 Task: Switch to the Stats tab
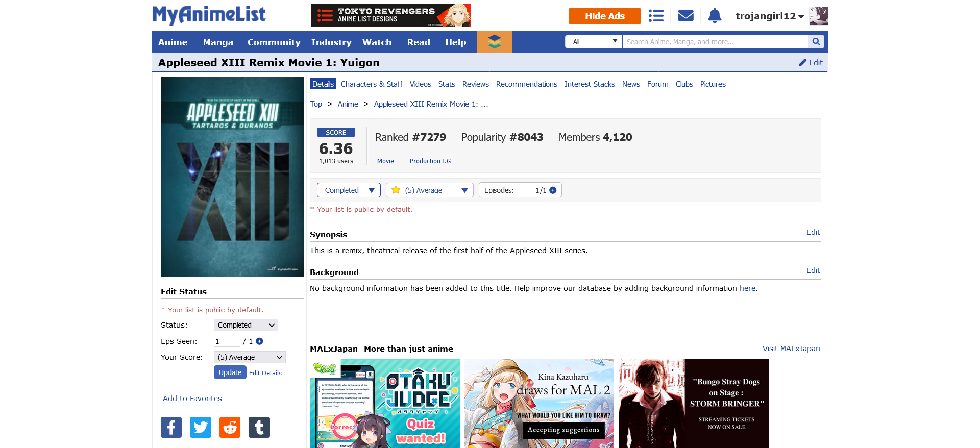[447, 84]
